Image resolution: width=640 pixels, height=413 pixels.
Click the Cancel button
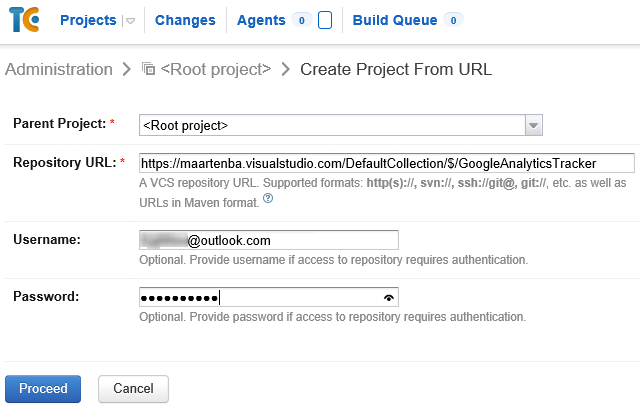point(133,389)
